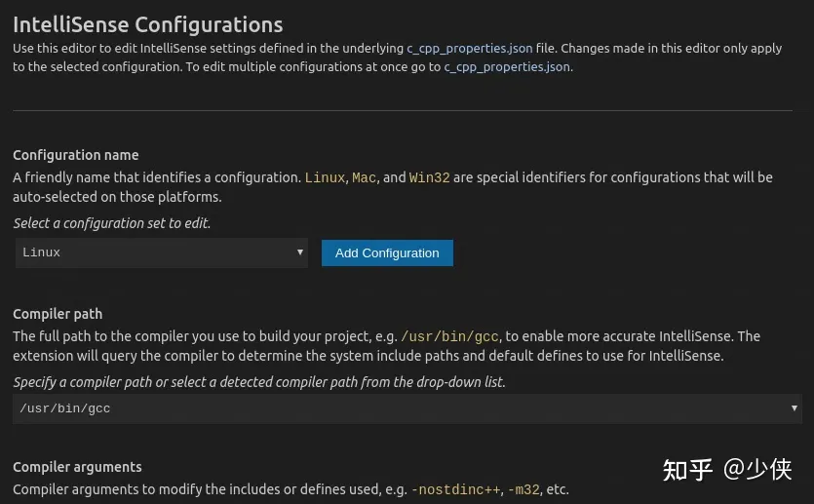
Task: Expand the compiler path drop-down arrow
Action: coord(794,408)
